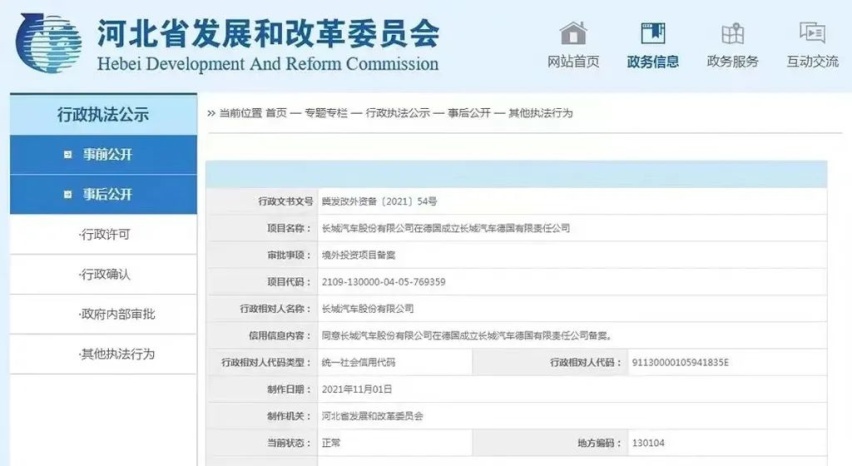Select the 政务信息 icon
852x466 pixels.
653,33
